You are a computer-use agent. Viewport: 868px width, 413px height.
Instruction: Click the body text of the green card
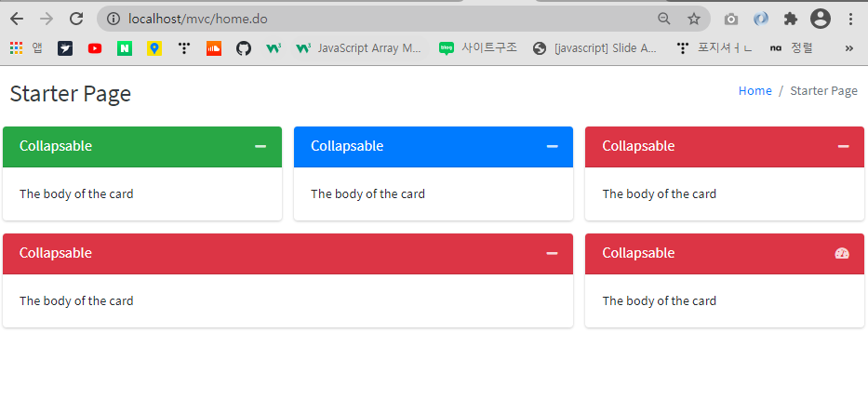76,193
